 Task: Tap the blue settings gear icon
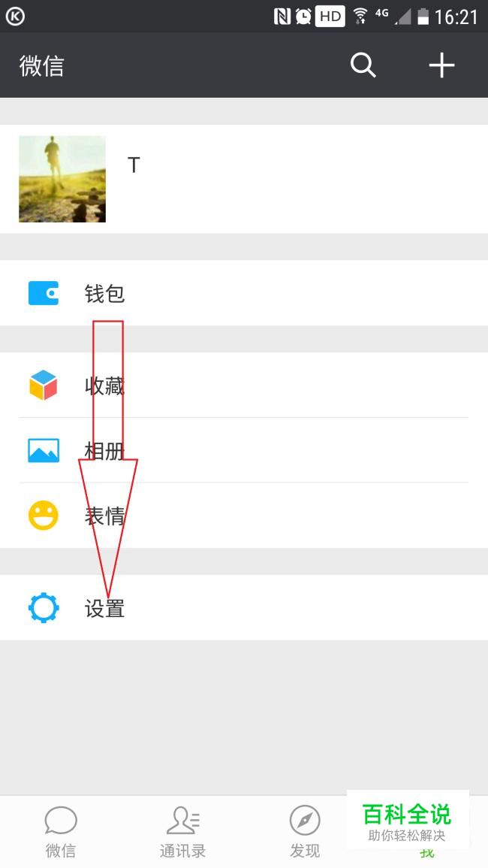[x=44, y=608]
